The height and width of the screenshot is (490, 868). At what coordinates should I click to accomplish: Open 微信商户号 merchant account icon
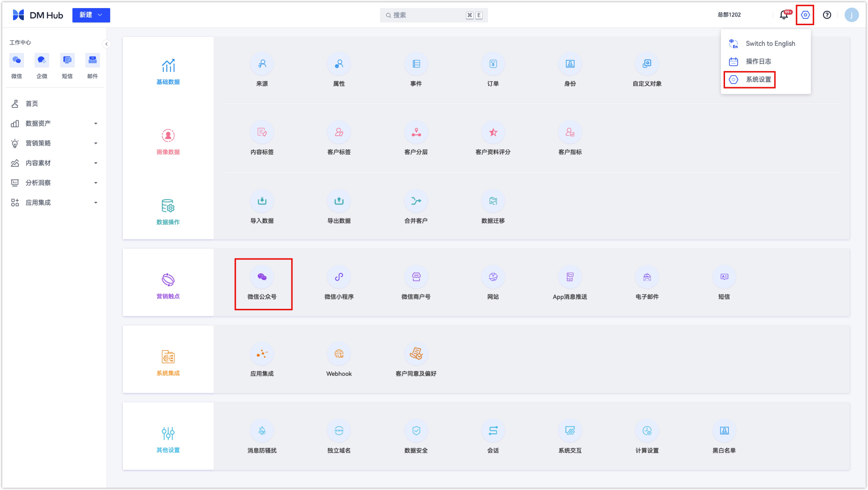point(416,277)
